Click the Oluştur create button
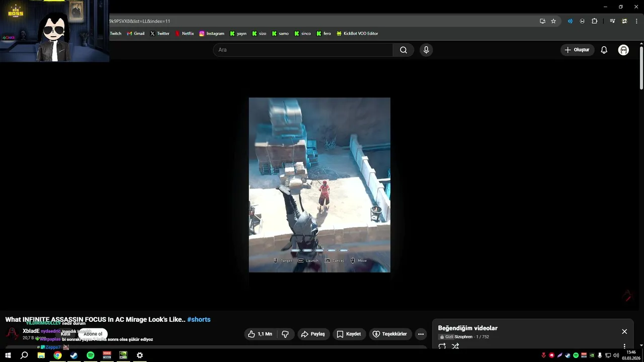The width and height of the screenshot is (644, 362). point(577,50)
